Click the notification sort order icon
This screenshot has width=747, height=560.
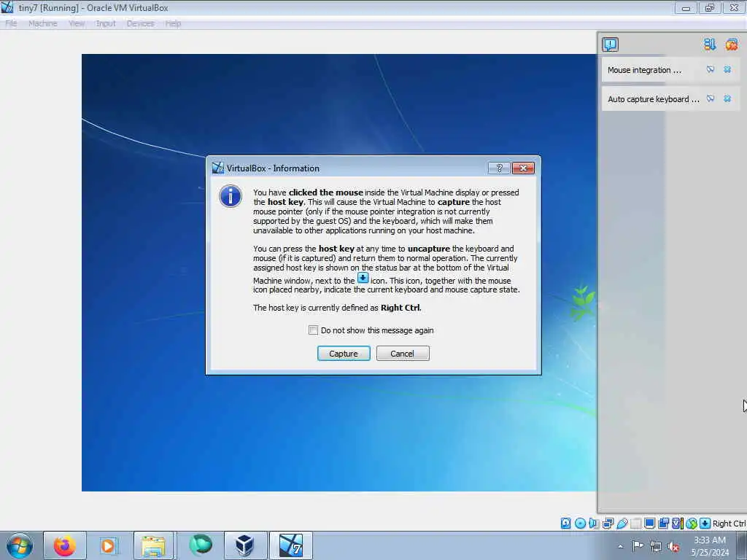pyautogui.click(x=710, y=44)
